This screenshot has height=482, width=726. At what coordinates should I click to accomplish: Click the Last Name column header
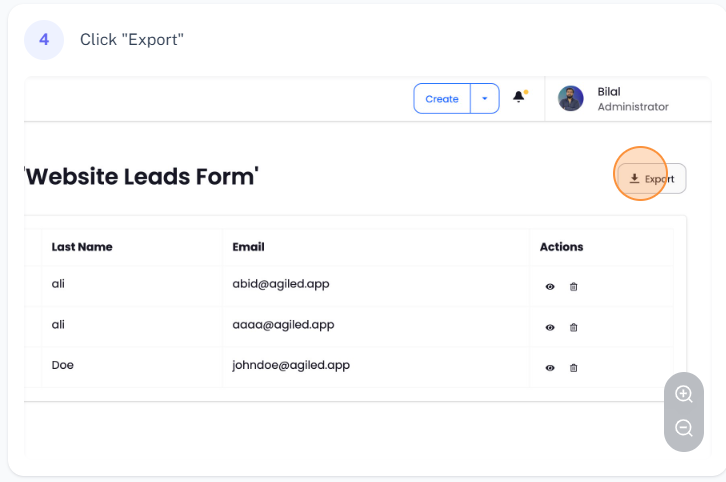(x=82, y=247)
